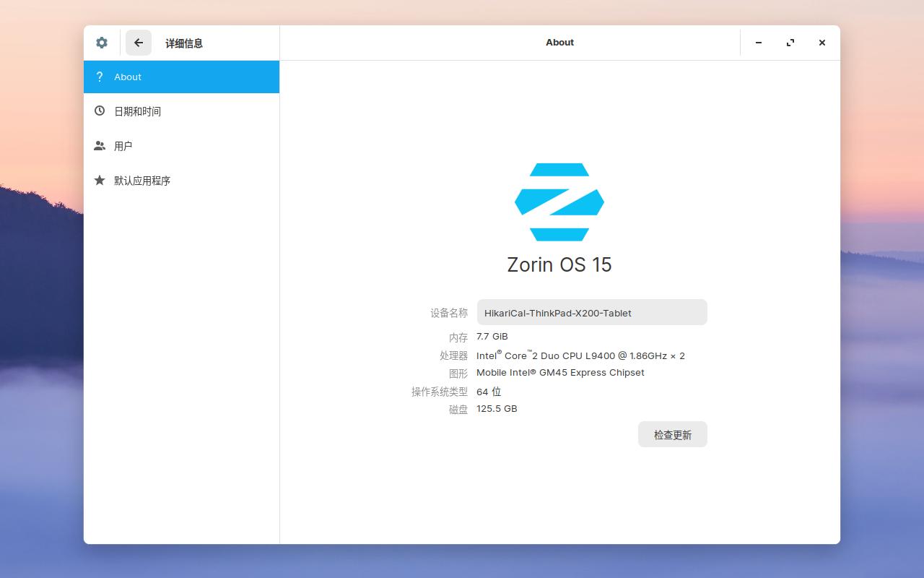Click the 125.5 GB disk value
The image size is (924, 578).
click(497, 408)
